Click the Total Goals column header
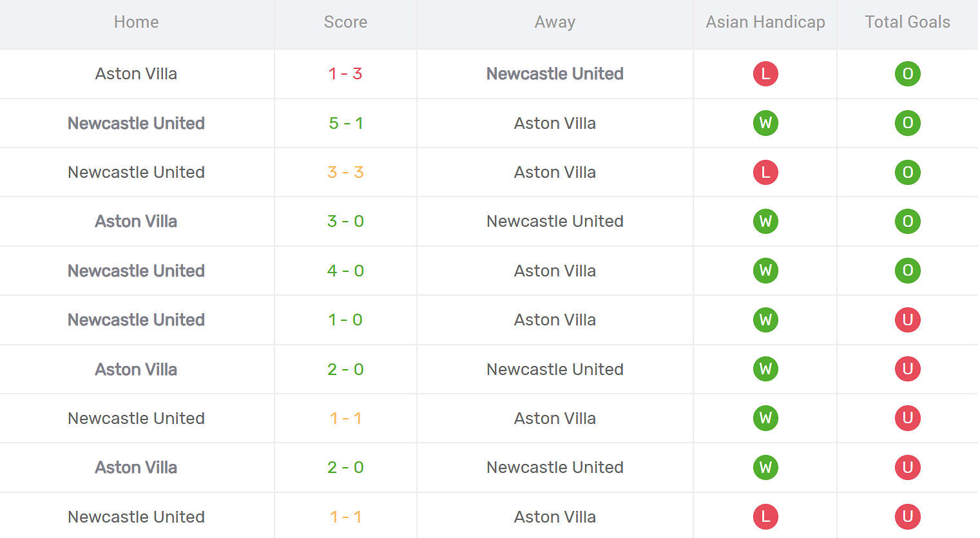980x538 pixels. point(907,23)
